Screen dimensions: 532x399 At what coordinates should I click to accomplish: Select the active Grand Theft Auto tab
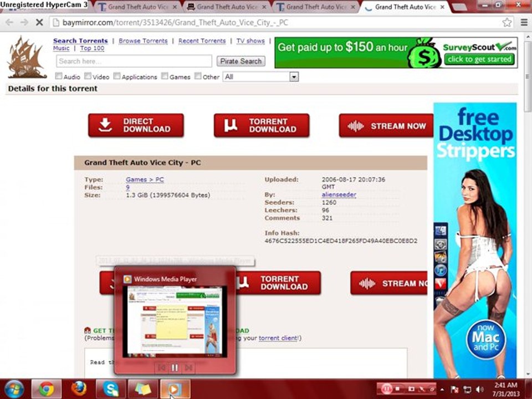tap(405, 7)
